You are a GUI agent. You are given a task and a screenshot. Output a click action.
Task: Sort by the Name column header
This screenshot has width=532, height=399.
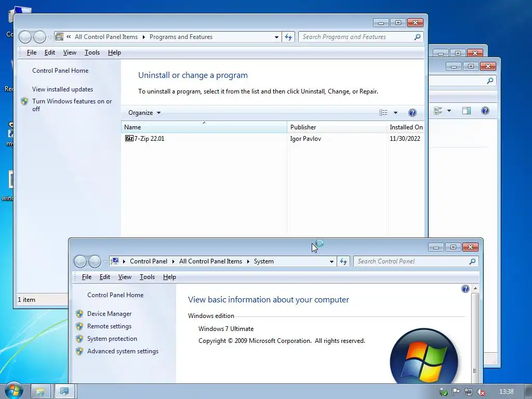coord(204,127)
